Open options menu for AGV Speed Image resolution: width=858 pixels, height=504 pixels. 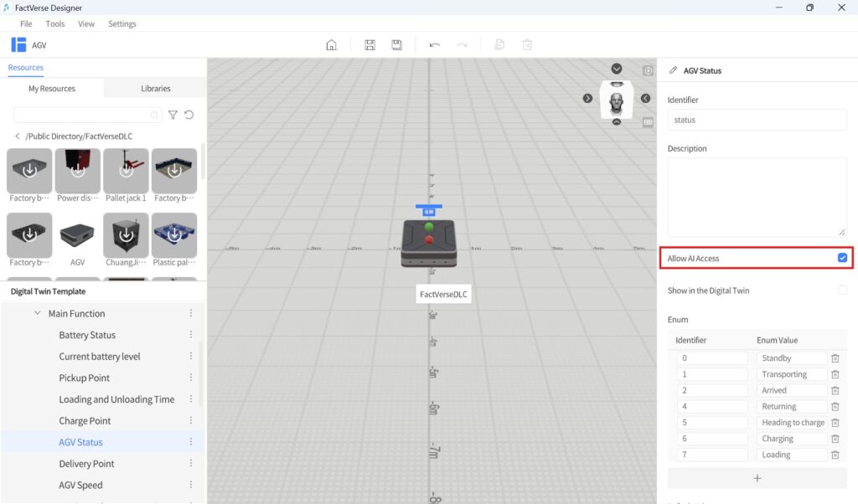191,484
